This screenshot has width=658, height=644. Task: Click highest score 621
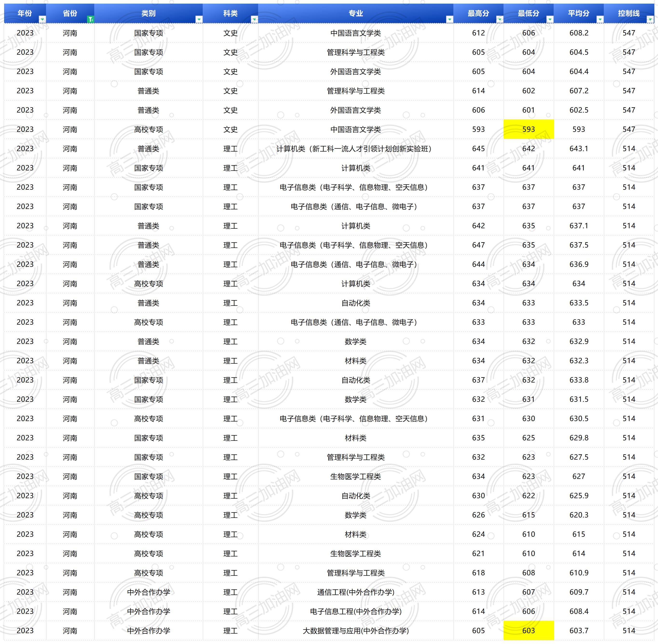pyautogui.click(x=478, y=553)
